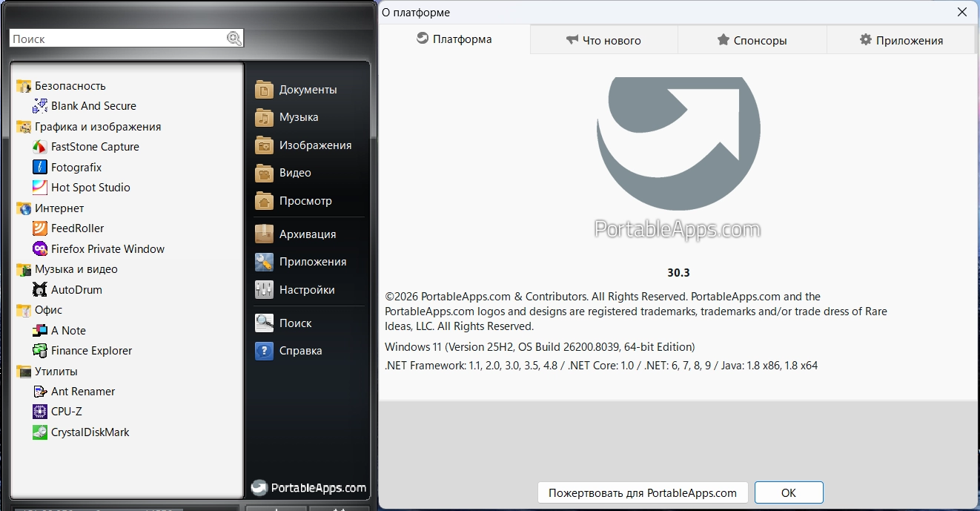Open Firefox Private Window
This screenshot has height=511, width=980.
click(x=99, y=249)
